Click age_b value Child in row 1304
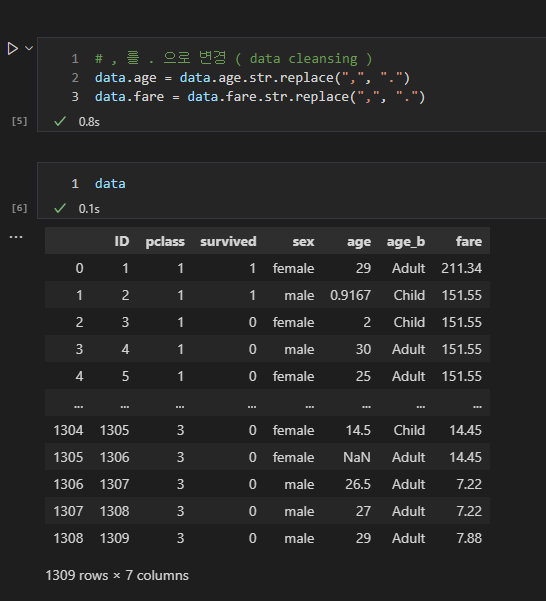The height and width of the screenshot is (601, 546). point(409,430)
